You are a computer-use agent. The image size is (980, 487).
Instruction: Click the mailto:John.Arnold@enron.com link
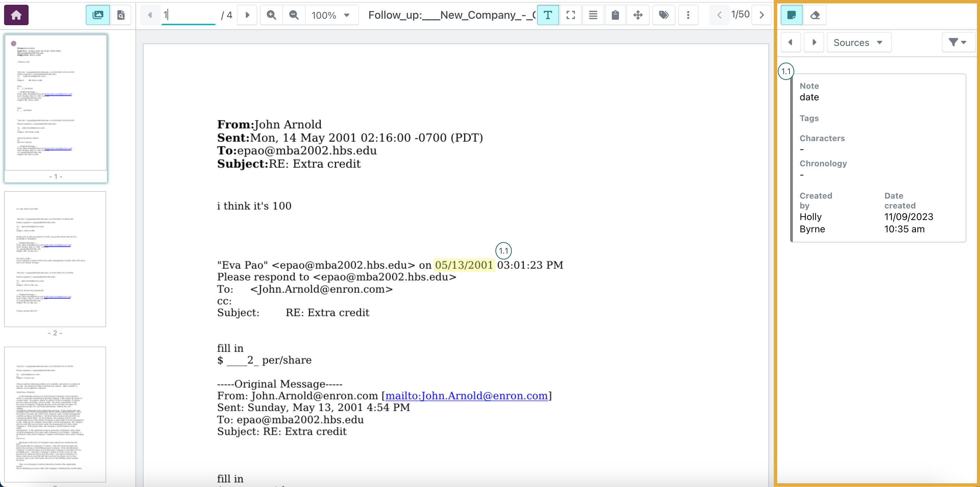tap(466, 396)
